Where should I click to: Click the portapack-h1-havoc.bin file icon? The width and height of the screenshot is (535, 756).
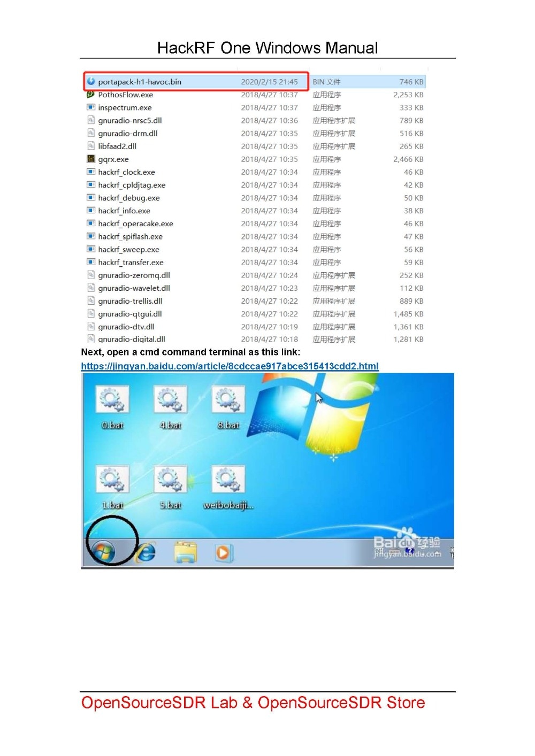[91, 82]
